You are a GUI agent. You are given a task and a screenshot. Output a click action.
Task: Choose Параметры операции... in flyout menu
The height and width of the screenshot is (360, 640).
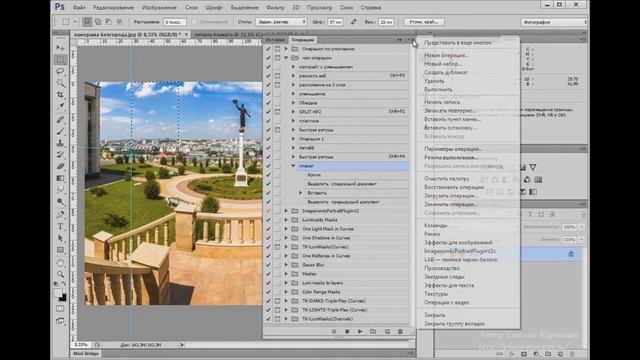[x=453, y=149]
